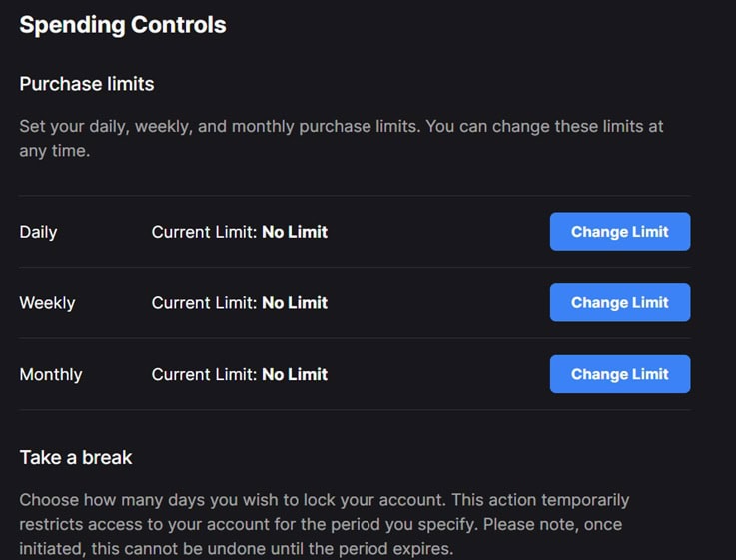Click the Monthly row's "No Limit" value
This screenshot has width=736, height=560.
pos(295,375)
